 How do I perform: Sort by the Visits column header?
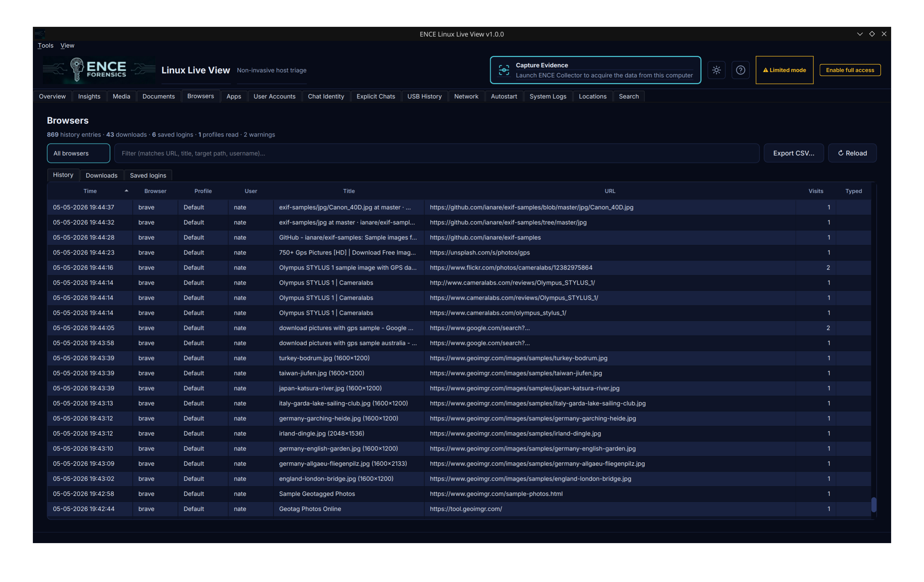(815, 191)
